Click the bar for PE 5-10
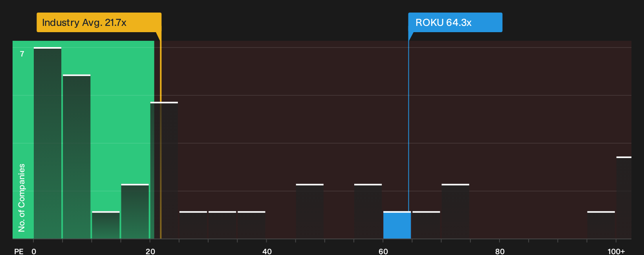This screenshot has height=255, width=644. [77, 157]
